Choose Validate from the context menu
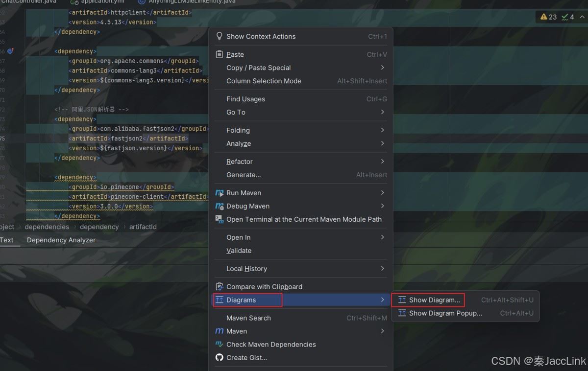This screenshot has height=371, width=588. click(301, 251)
